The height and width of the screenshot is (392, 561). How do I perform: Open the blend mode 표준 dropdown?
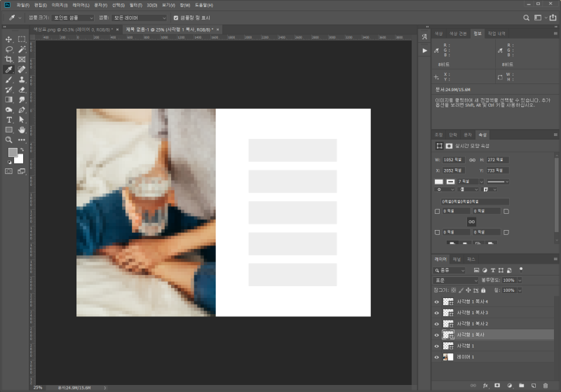(455, 280)
